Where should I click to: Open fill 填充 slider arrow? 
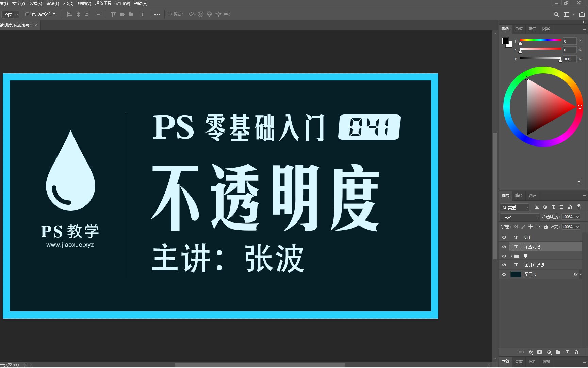point(577,227)
